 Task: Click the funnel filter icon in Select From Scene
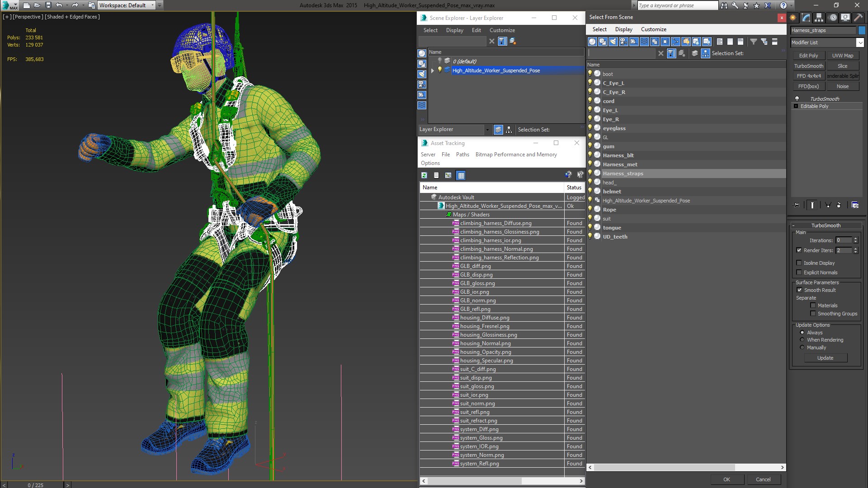754,42
